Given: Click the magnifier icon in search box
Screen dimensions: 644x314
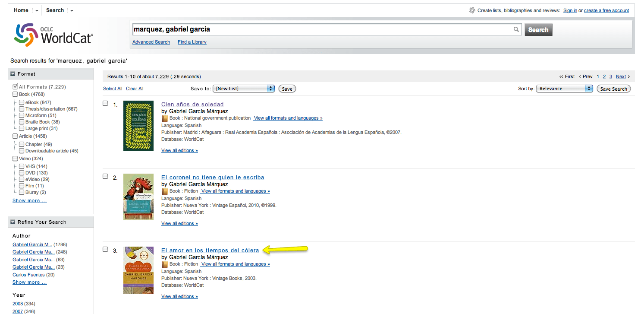Looking at the screenshot, I should tap(516, 30).
